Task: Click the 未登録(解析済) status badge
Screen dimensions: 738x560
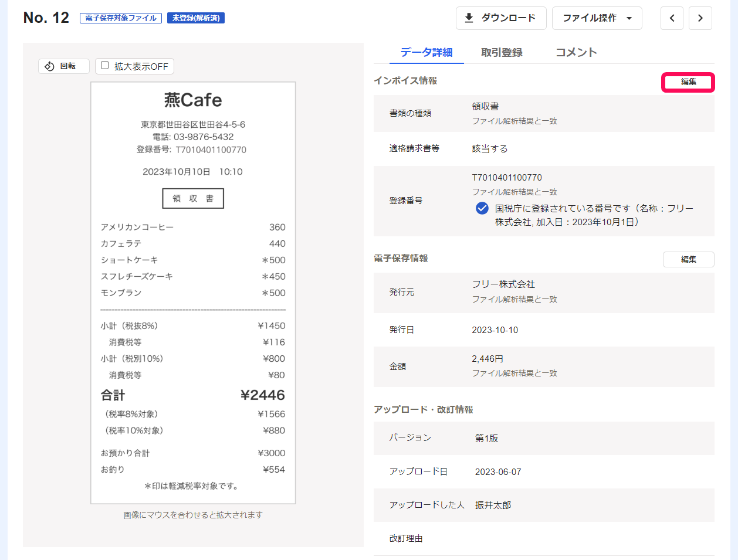Action: 196,18
